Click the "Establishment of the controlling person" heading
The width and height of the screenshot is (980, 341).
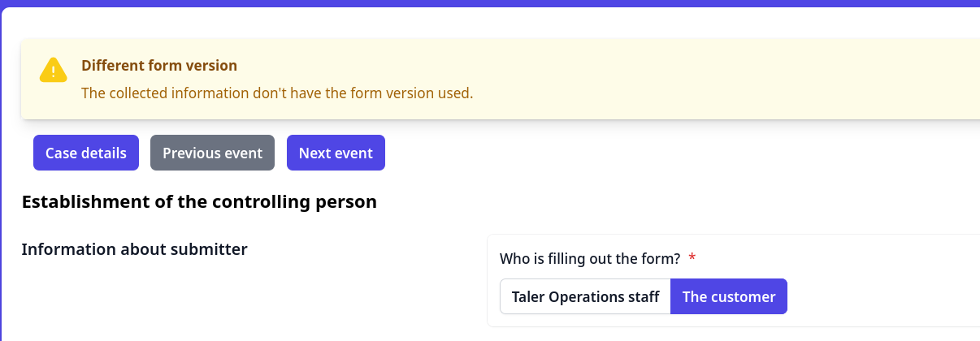(x=199, y=201)
